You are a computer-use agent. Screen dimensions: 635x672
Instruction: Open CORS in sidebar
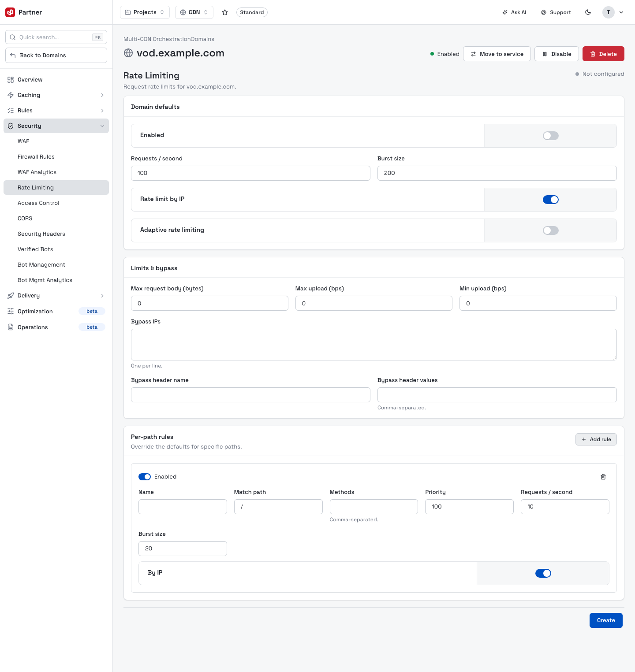click(56, 219)
